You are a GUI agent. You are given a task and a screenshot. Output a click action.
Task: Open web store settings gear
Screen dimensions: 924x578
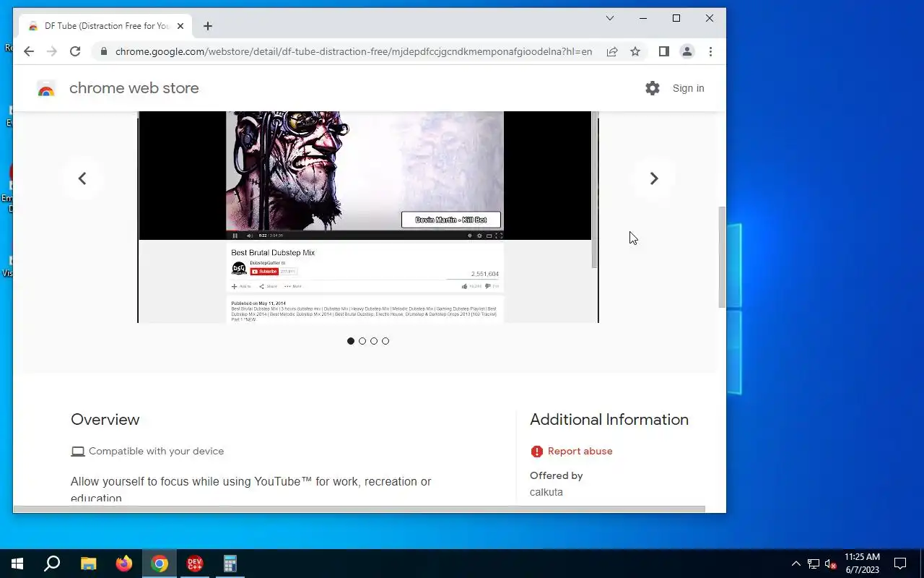653,88
